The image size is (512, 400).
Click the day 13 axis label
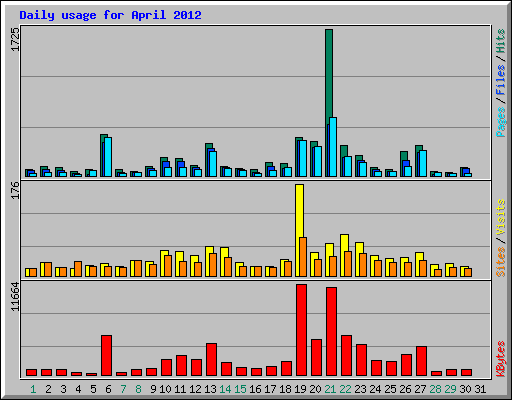[210, 389]
